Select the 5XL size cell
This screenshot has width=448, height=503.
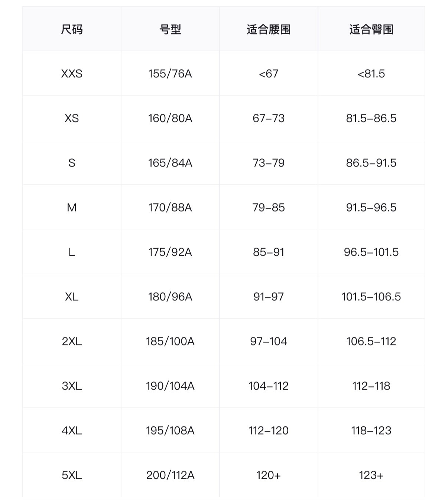pos(72,475)
